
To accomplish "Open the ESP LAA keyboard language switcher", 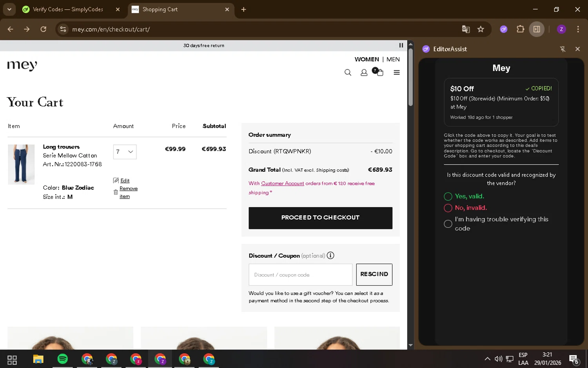I will point(523,359).
